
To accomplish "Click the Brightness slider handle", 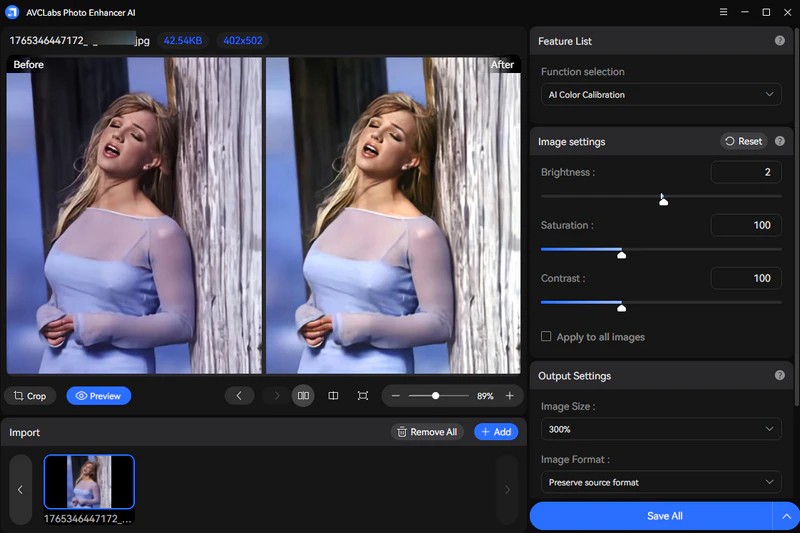I will point(663,200).
